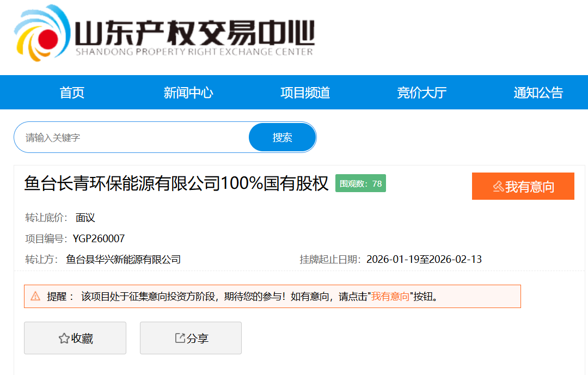Open the 项目频道 navigation menu item

coord(305,93)
